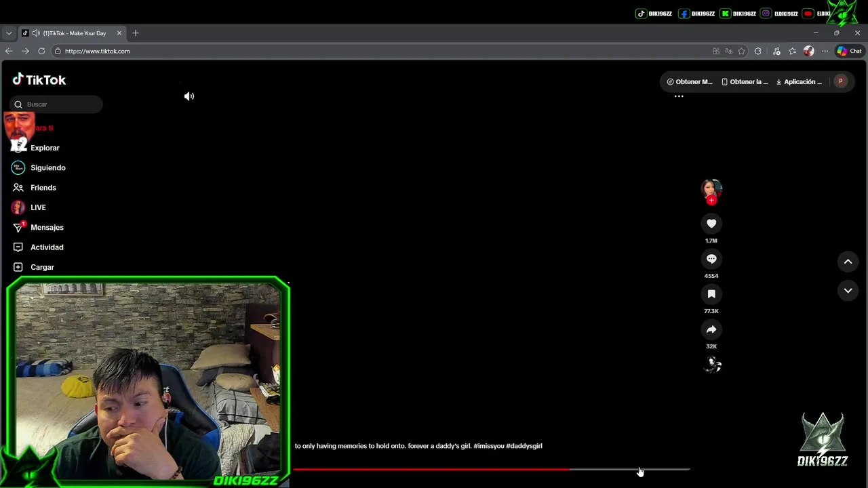Open the media control music icon
This screenshot has width=868, height=488.
(776, 51)
